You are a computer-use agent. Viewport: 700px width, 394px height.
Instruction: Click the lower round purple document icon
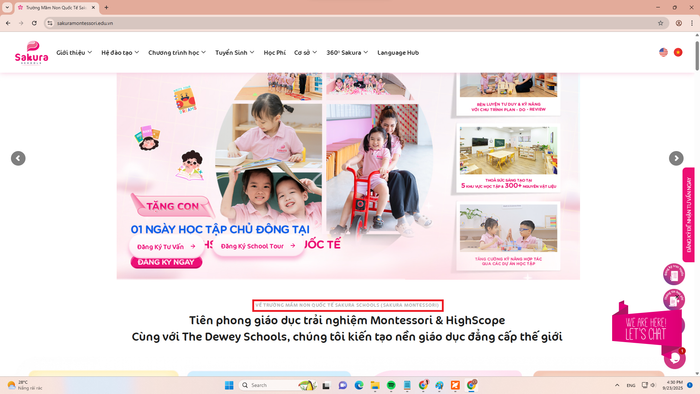coord(674,300)
